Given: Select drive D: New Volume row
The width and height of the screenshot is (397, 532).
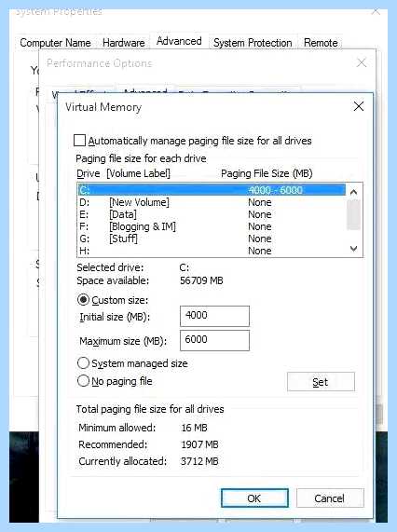Looking at the screenshot, I should point(212,202).
